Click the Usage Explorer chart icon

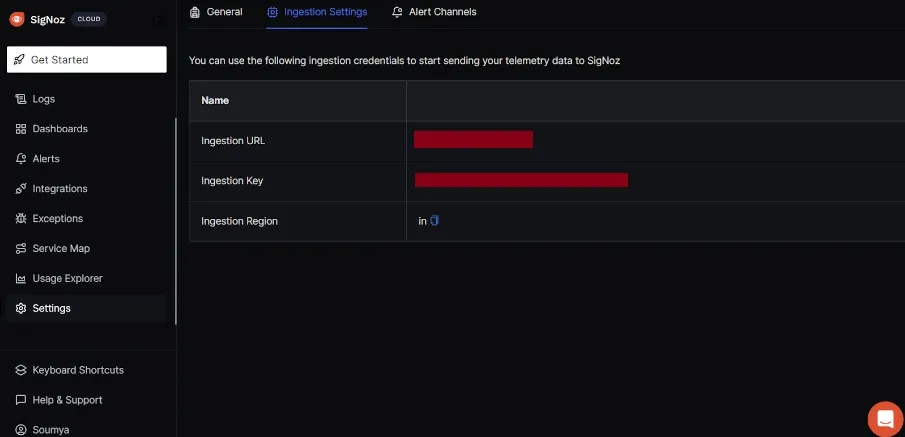coord(21,279)
